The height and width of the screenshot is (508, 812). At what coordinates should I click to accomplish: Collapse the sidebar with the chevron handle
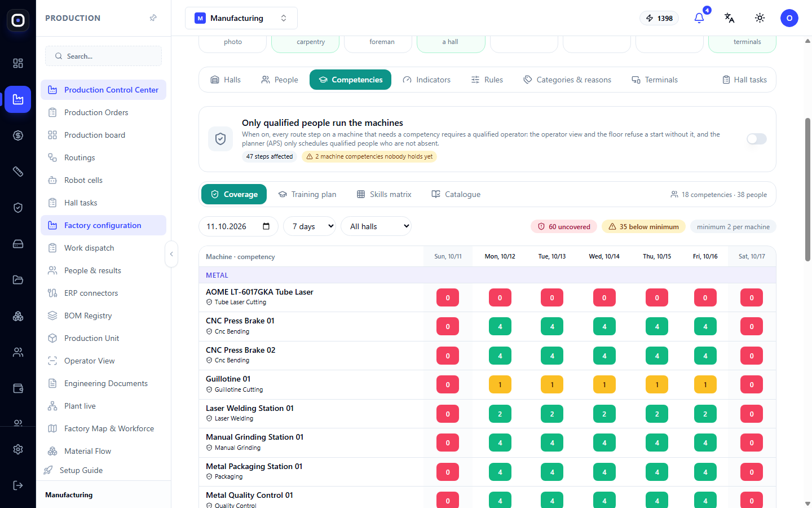click(171, 254)
